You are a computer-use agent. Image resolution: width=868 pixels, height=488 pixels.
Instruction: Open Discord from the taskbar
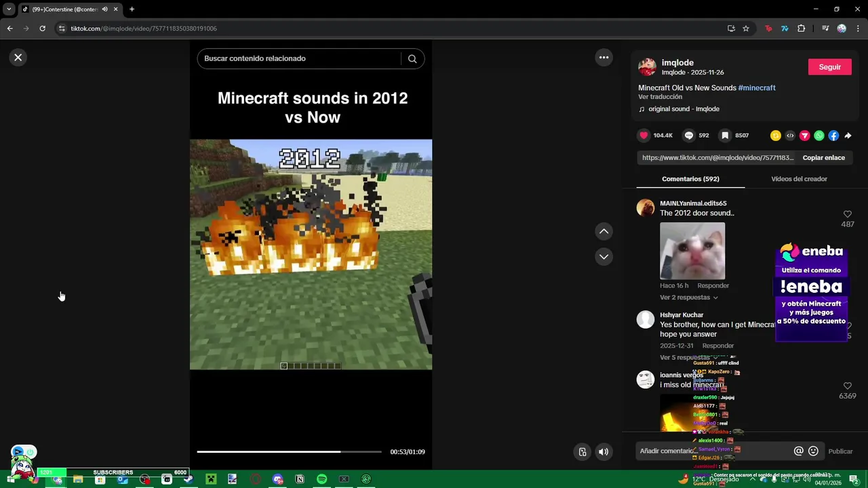(x=277, y=479)
